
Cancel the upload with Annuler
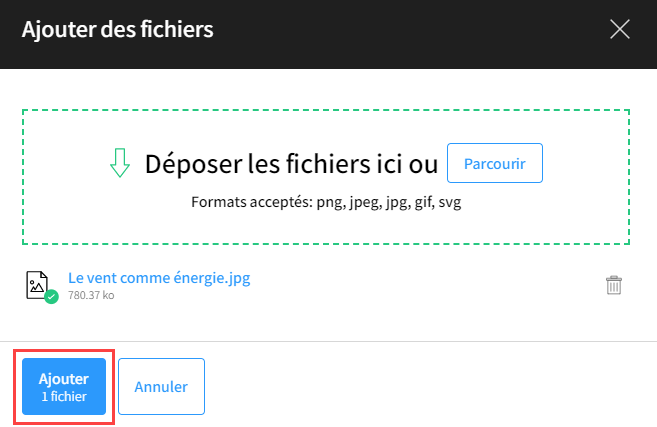tap(161, 386)
